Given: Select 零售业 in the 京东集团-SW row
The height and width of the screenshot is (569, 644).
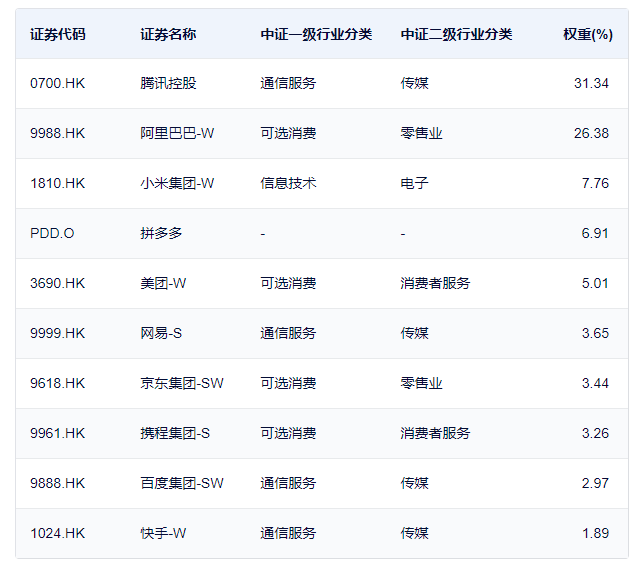Looking at the screenshot, I should tap(421, 383).
